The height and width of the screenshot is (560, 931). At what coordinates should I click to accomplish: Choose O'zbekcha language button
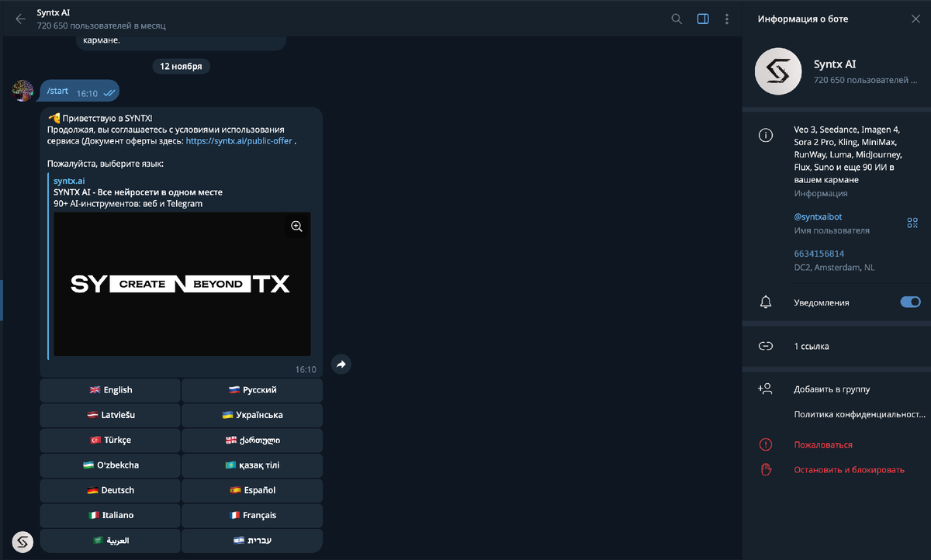[110, 465]
